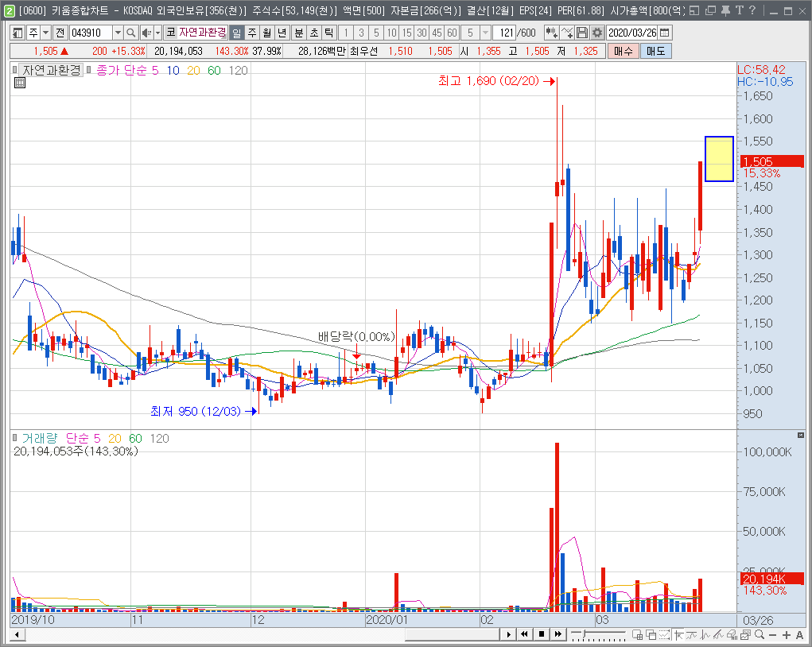Screen dimensions: 812x647
Task: Open the 주 type dropdown arrow at toolbar left
Action: [x=45, y=33]
